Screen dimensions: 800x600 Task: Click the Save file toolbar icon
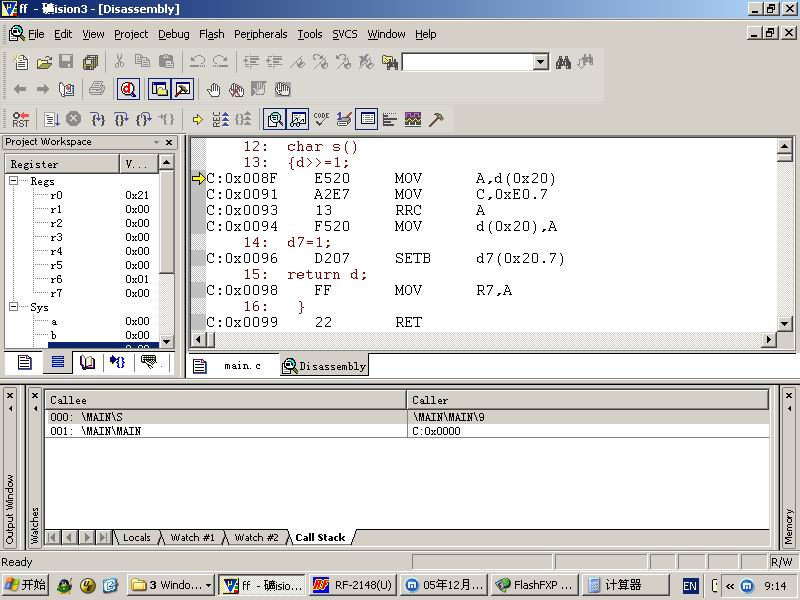(66, 62)
